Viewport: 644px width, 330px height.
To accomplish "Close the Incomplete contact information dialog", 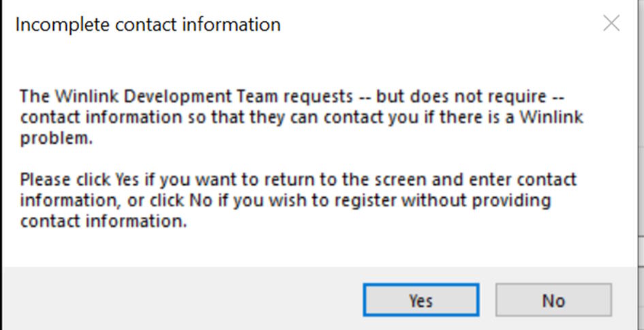I will coord(611,24).
